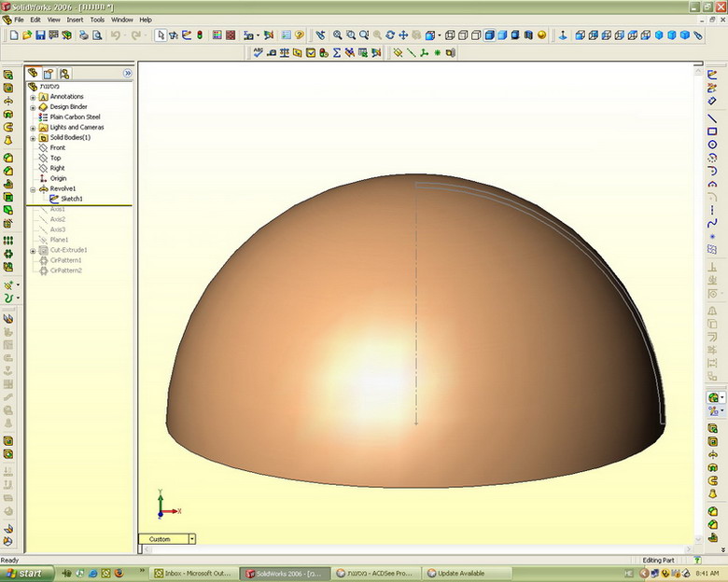Open the ConfigurationManager tab
The image size is (728, 582).
pyautogui.click(x=63, y=73)
